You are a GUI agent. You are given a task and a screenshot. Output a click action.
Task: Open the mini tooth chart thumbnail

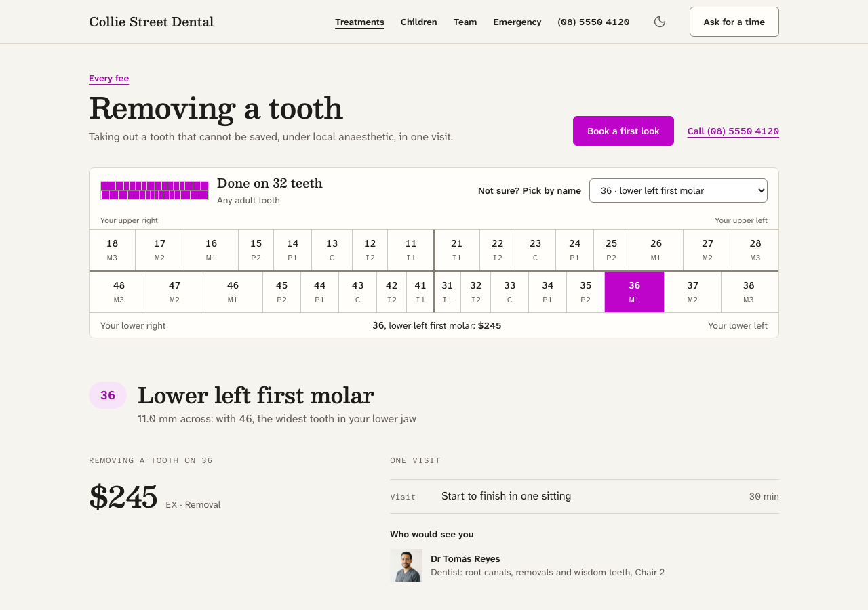coord(155,190)
